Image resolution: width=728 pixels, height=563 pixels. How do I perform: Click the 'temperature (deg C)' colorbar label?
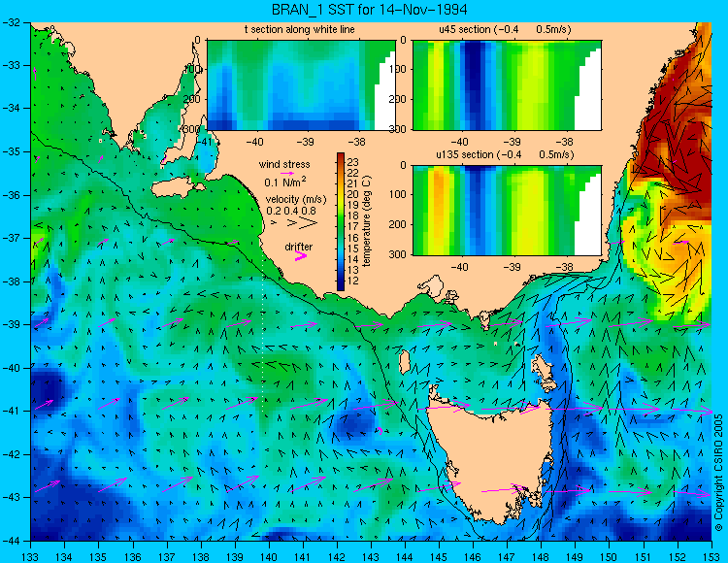(x=367, y=221)
